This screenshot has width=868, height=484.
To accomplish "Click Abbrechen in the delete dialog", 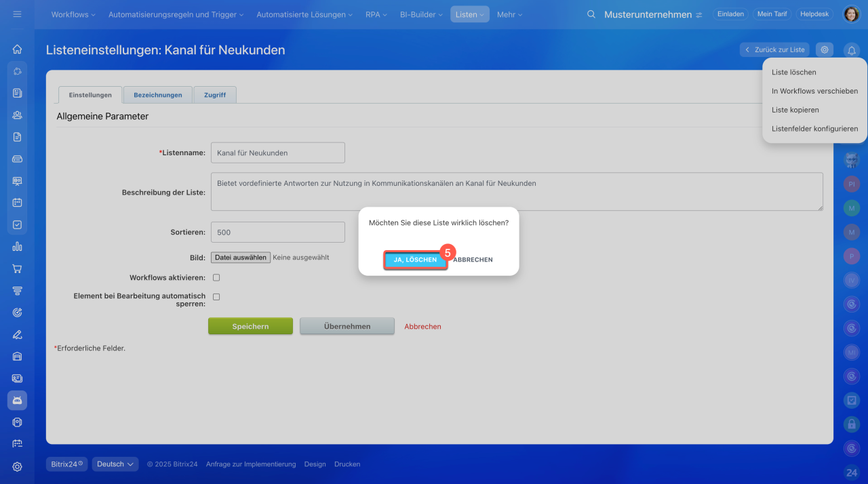I will click(x=473, y=260).
